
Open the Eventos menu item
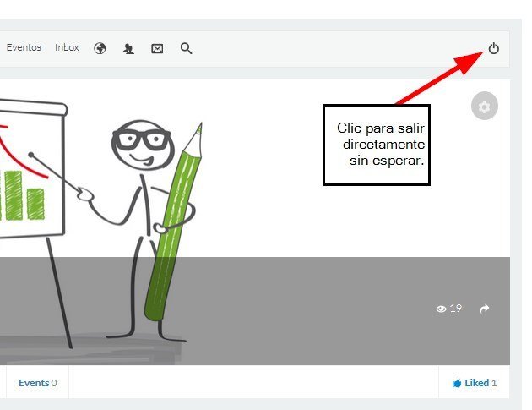24,47
